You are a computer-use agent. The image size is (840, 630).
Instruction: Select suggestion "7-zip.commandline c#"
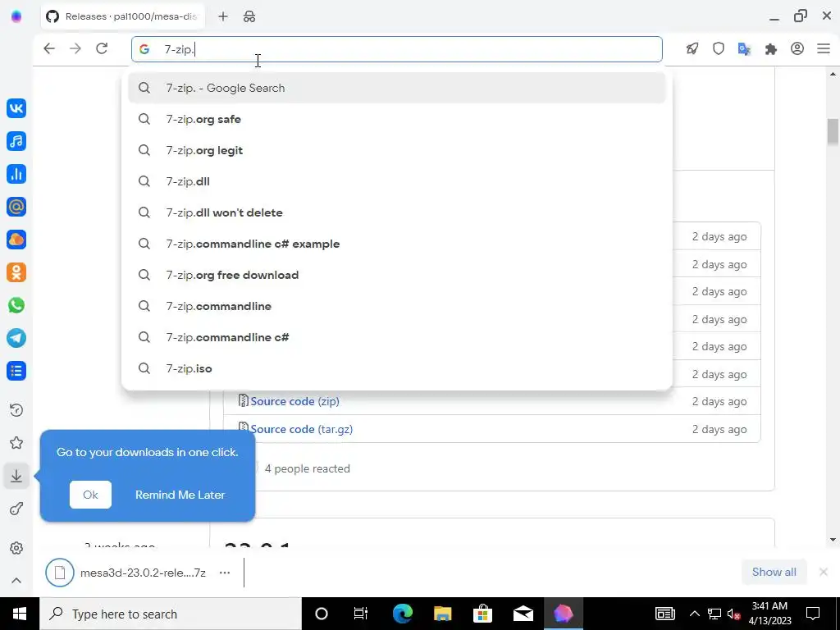pyautogui.click(x=397, y=337)
